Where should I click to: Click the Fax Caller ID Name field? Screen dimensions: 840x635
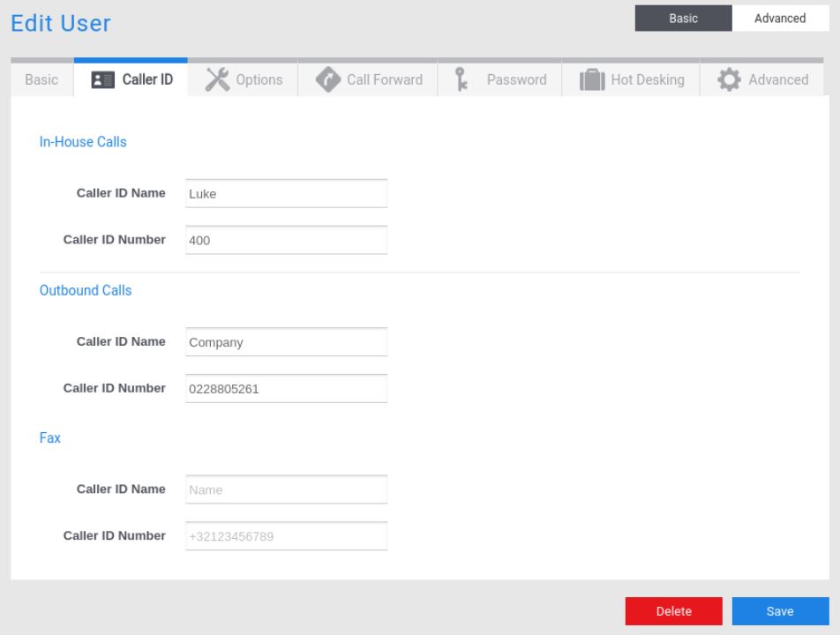pos(286,489)
